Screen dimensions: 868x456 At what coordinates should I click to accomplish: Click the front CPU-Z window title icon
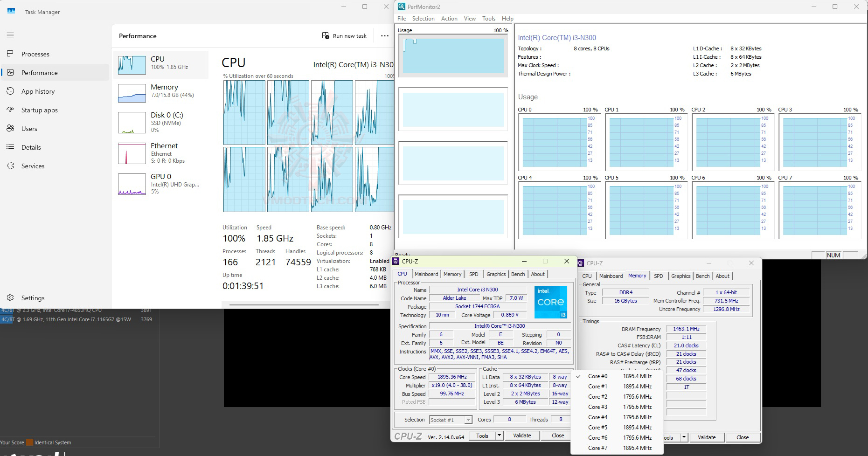[x=396, y=261]
